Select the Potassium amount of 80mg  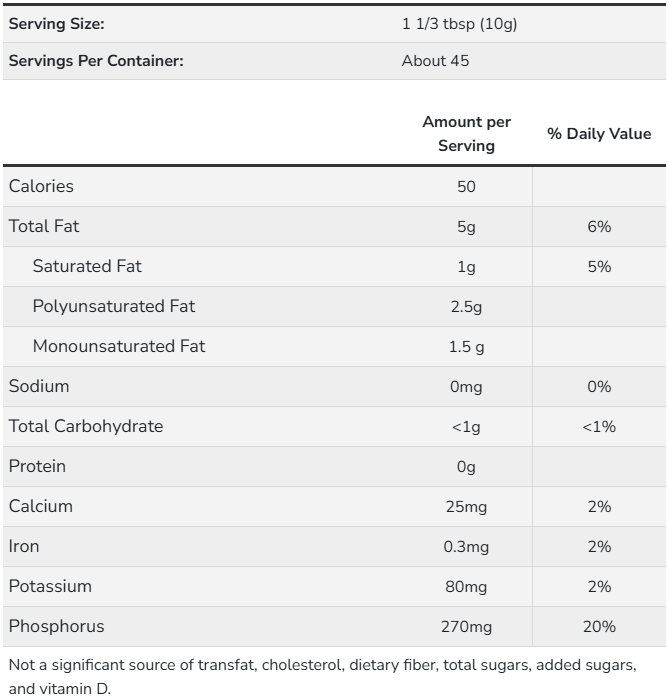tap(466, 587)
